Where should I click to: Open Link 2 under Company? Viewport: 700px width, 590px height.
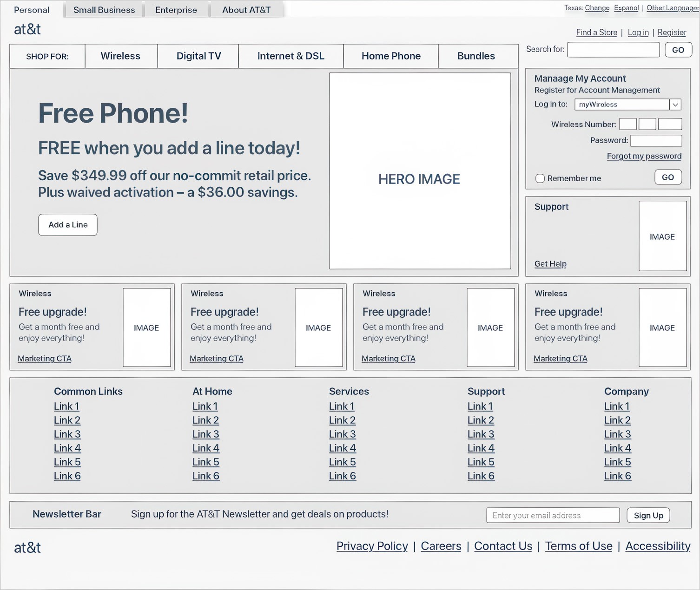[x=618, y=420]
